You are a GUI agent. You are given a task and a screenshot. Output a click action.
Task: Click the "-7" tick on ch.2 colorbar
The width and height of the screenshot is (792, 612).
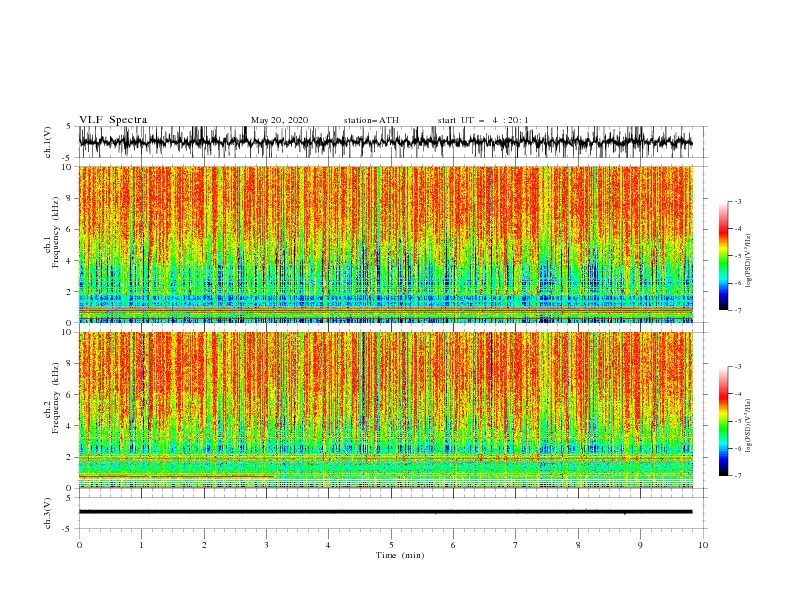click(738, 476)
